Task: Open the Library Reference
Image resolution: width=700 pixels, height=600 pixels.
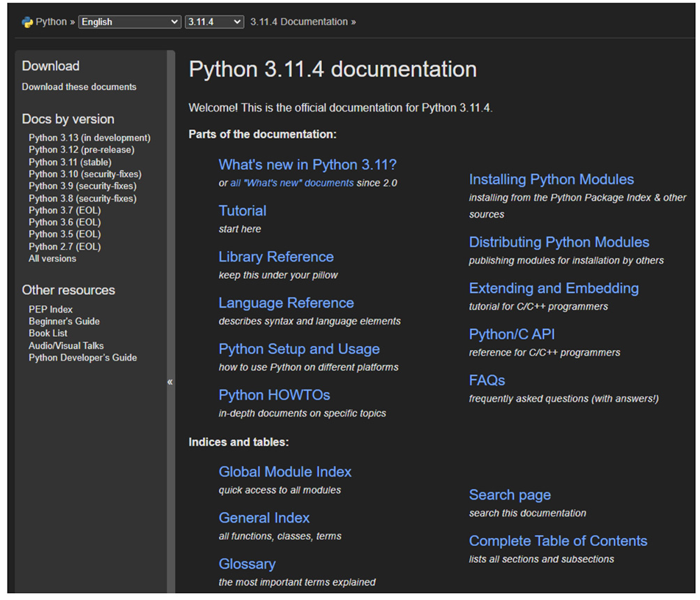Action: click(x=276, y=257)
